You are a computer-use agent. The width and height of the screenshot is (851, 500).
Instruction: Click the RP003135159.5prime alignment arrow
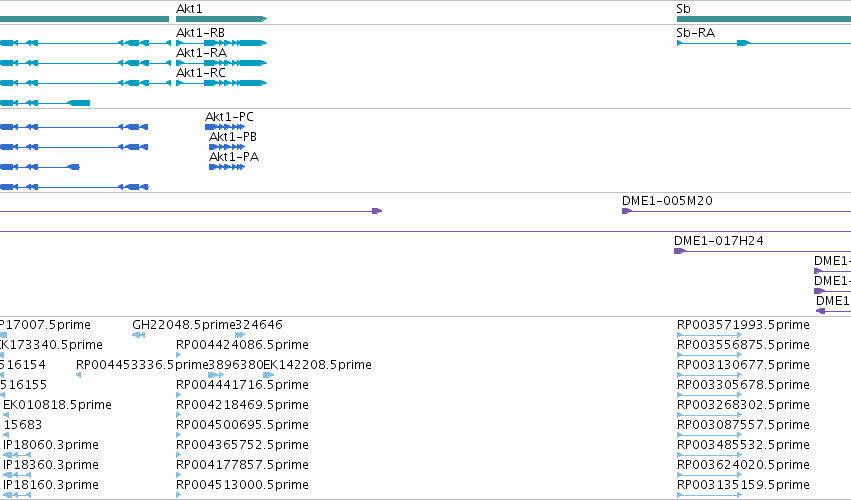[709, 495]
